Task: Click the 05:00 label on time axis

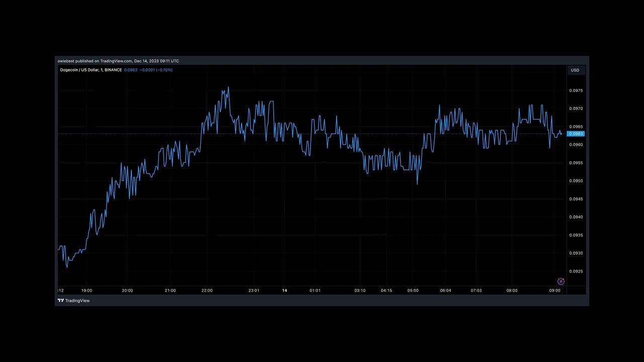Action: tap(413, 291)
